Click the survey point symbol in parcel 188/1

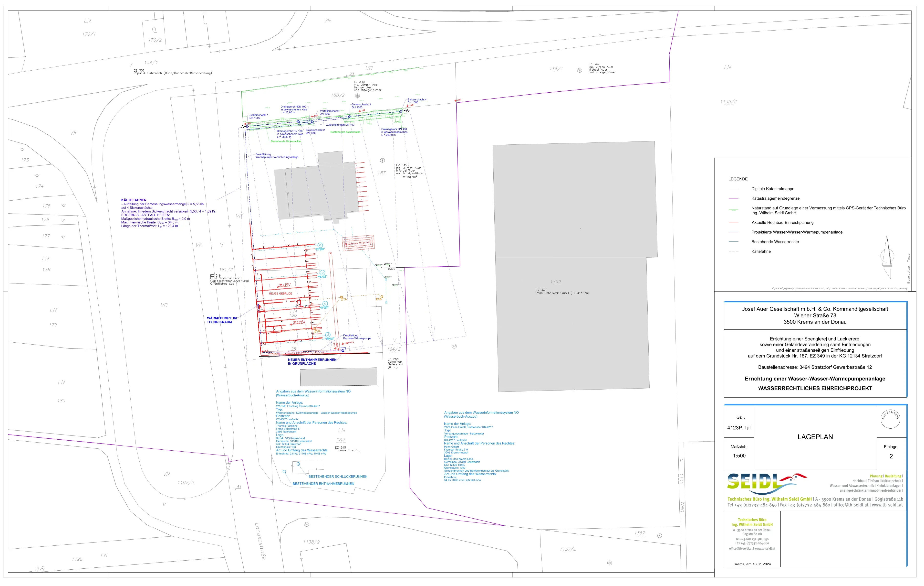pos(579,70)
